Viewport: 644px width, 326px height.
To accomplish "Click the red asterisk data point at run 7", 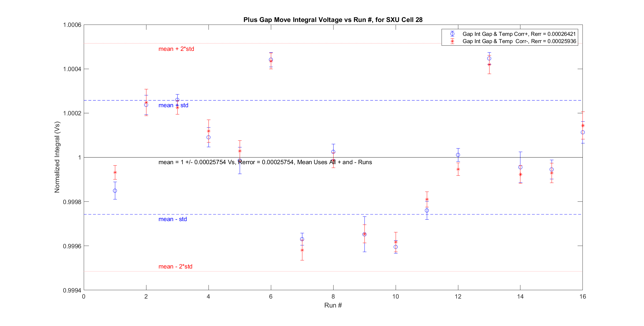I will tap(302, 250).
